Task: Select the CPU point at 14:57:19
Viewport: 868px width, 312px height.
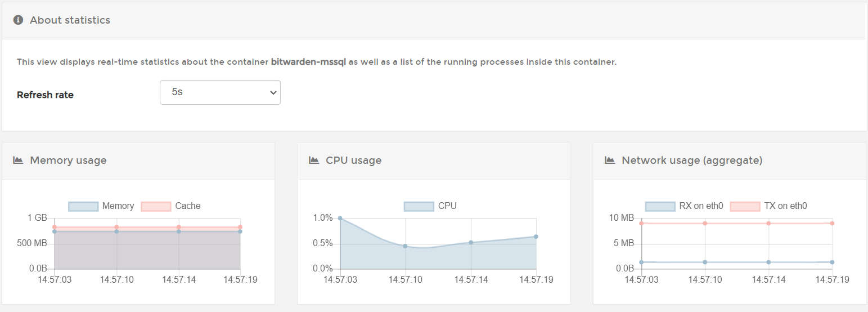Action: pos(536,237)
